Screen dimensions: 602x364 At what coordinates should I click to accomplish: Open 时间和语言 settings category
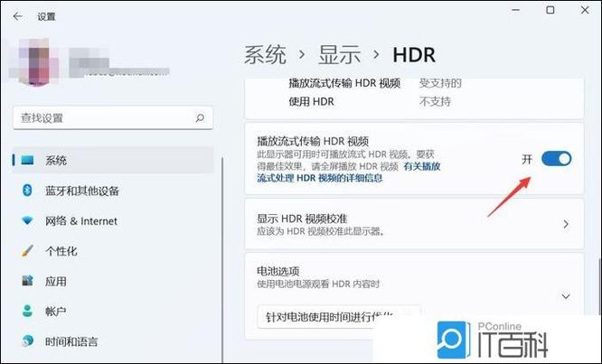(113, 341)
